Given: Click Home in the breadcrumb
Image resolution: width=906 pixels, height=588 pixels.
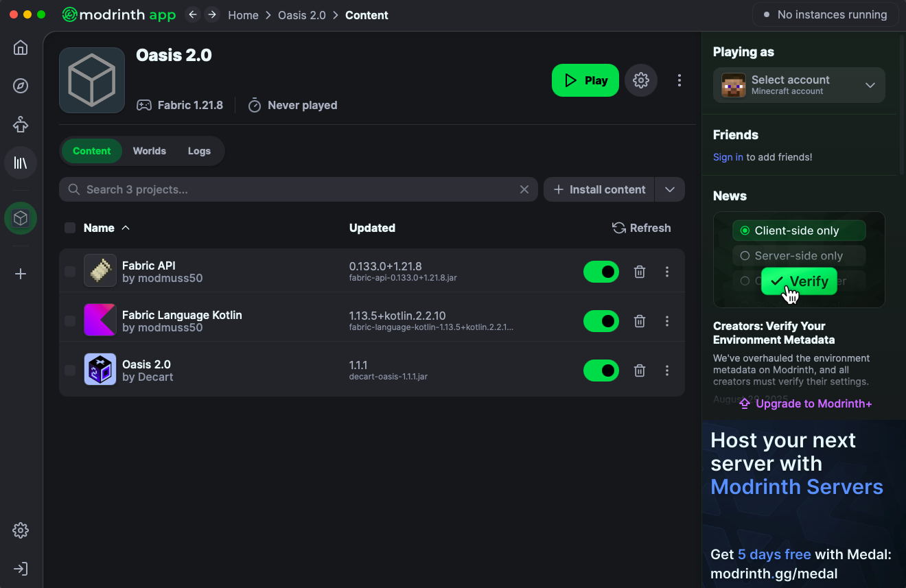Looking at the screenshot, I should coord(243,15).
